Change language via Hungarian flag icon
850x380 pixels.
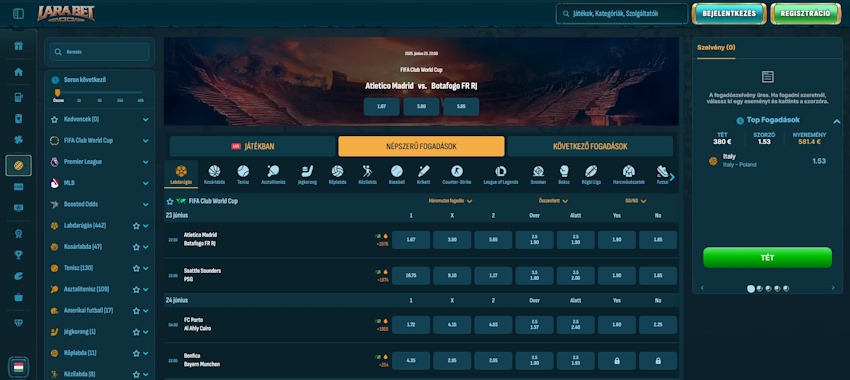(x=18, y=367)
